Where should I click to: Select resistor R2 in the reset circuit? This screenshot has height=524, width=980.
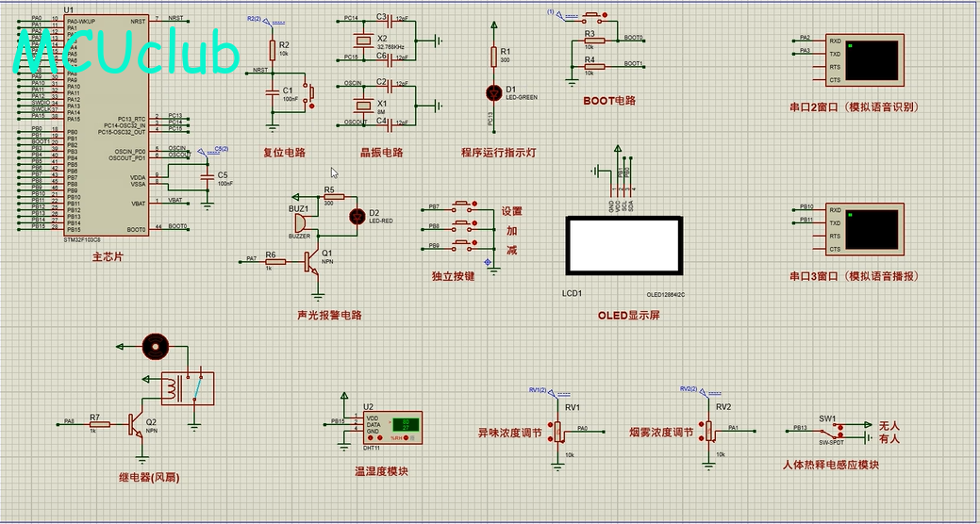click(272, 49)
